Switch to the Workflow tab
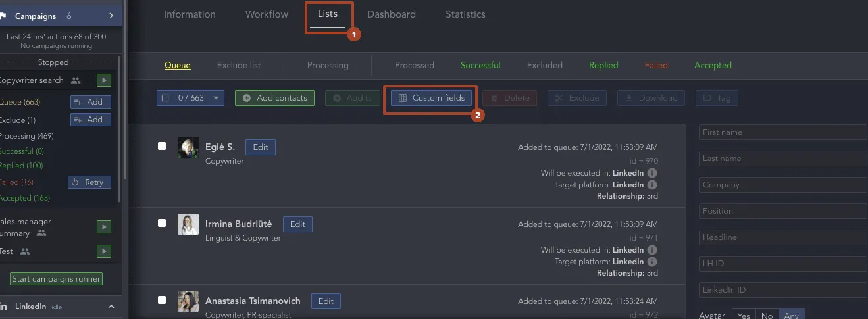The width and height of the screenshot is (868, 319). (x=267, y=14)
